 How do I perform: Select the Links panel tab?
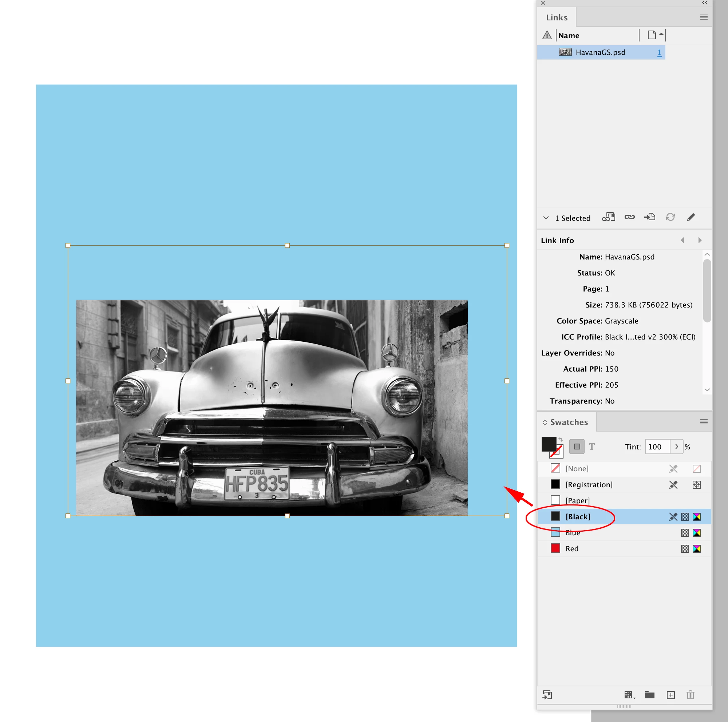[557, 18]
